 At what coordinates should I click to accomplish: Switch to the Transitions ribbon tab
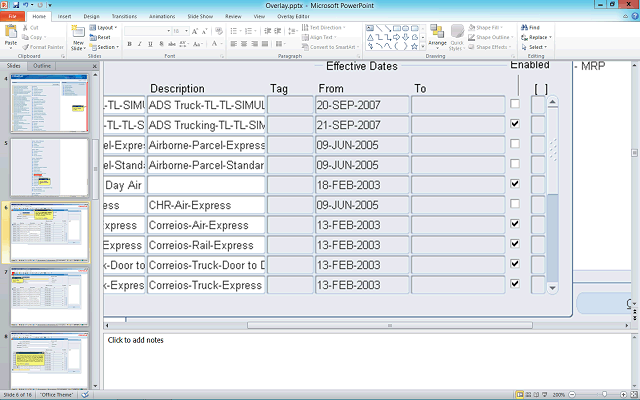pyautogui.click(x=124, y=17)
